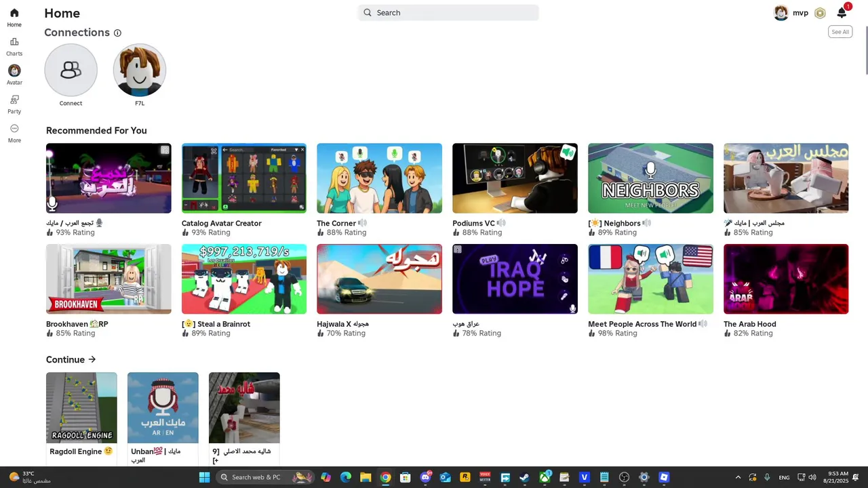Image resolution: width=868 pixels, height=488 pixels.
Task: Open the notifications bell
Action: click(842, 13)
